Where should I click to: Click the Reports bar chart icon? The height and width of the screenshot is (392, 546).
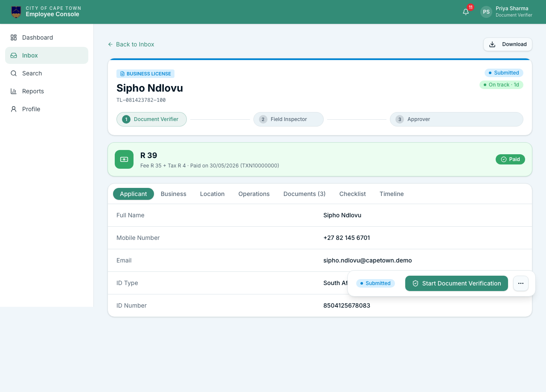tap(14, 91)
